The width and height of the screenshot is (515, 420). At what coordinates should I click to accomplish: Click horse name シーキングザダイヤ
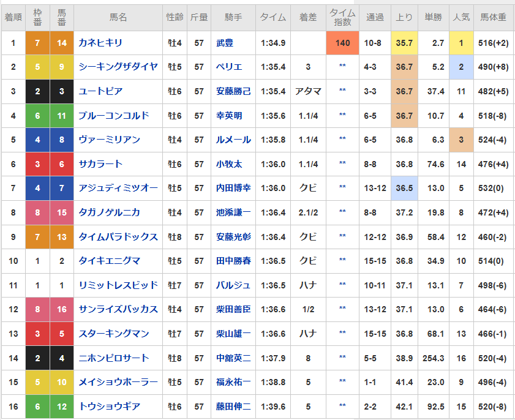[x=118, y=67]
